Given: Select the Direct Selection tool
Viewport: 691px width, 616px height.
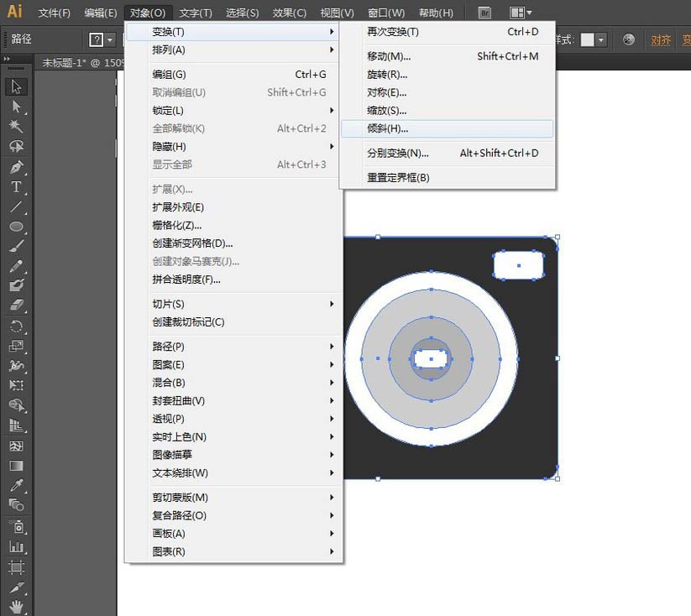Looking at the screenshot, I should click(16, 107).
